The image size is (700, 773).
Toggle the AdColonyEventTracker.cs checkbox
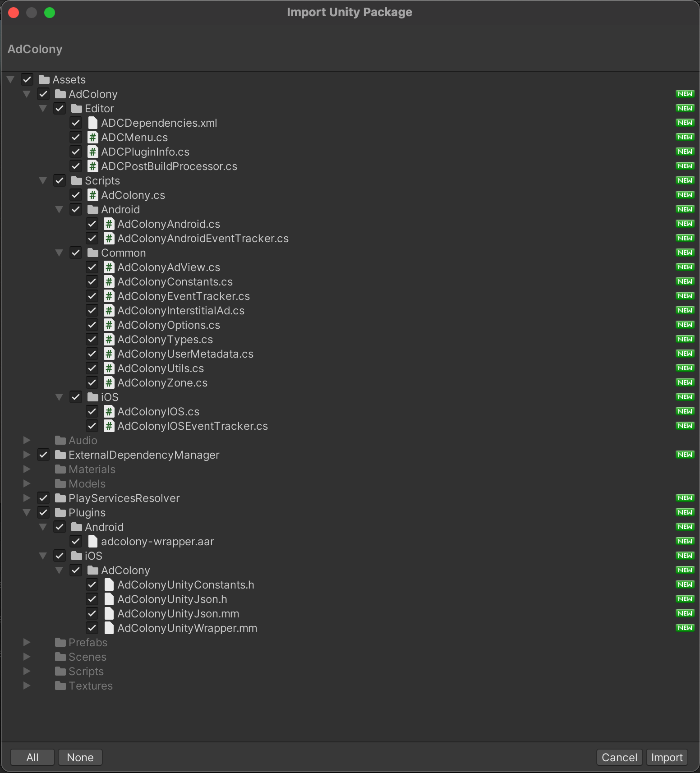[92, 296]
